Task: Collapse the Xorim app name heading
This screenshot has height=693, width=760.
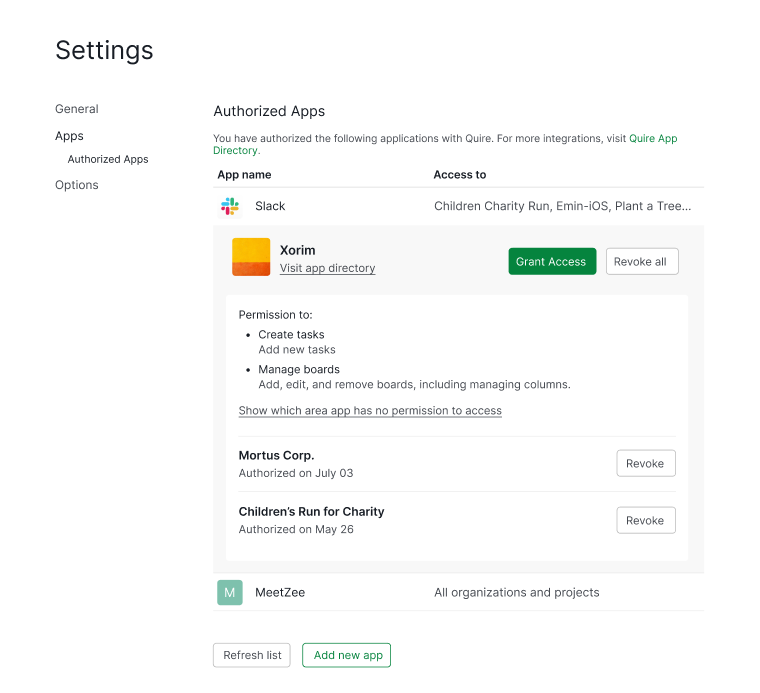Action: point(298,250)
